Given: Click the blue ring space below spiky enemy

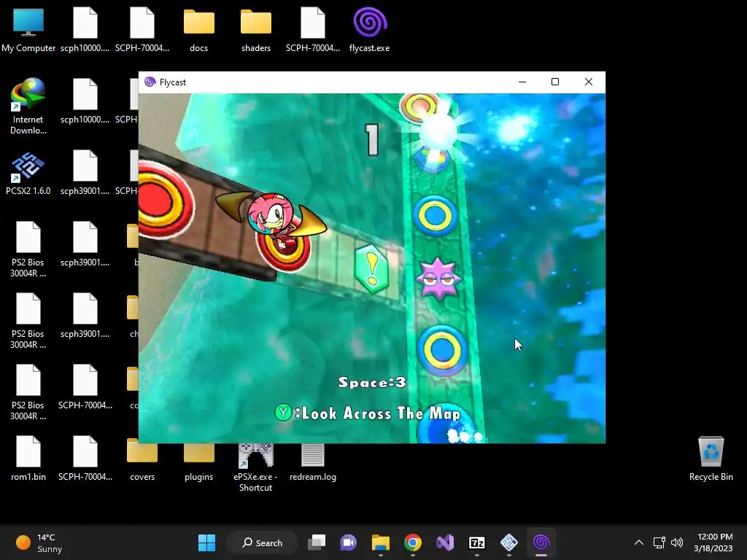Looking at the screenshot, I should [x=442, y=351].
